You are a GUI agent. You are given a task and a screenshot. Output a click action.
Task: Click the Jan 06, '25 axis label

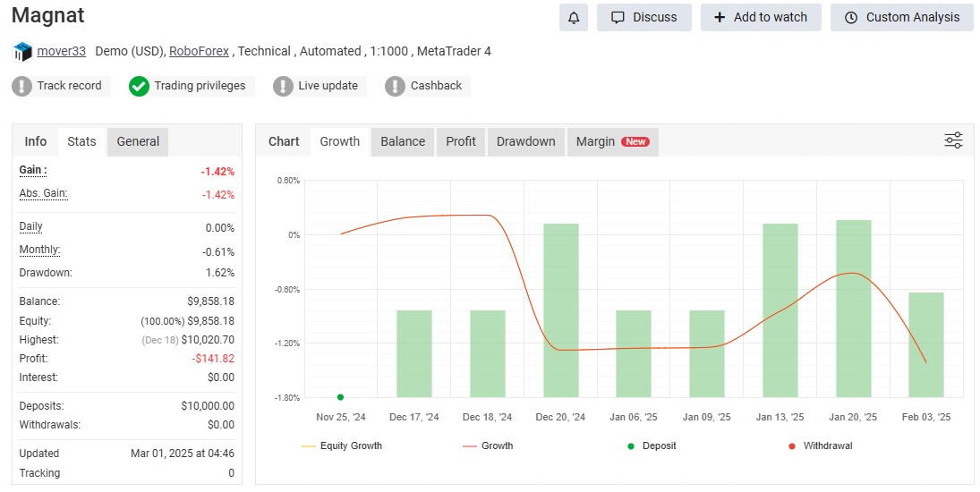[634, 417]
